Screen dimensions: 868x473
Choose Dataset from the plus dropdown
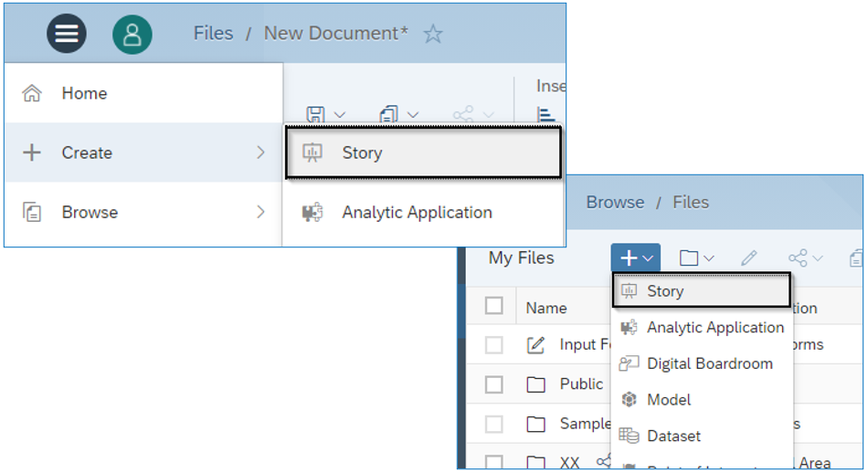702,436
